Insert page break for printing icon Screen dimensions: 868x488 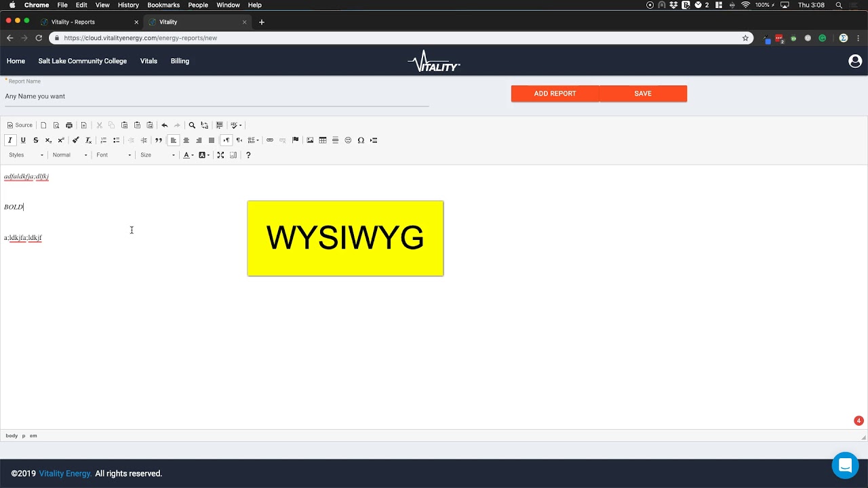pos(374,140)
